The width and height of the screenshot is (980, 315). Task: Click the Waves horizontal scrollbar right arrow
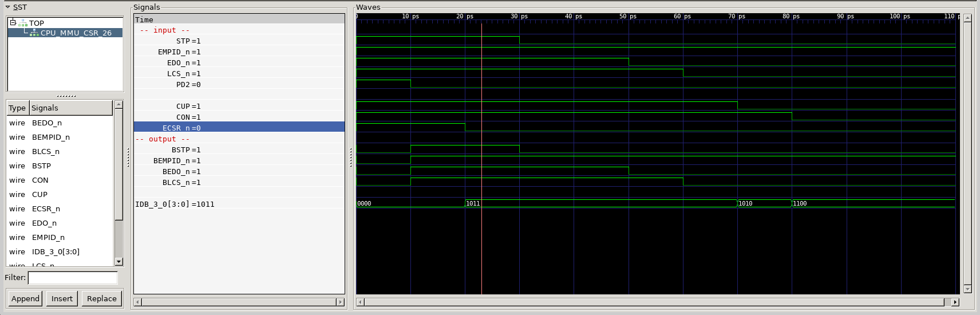click(955, 302)
